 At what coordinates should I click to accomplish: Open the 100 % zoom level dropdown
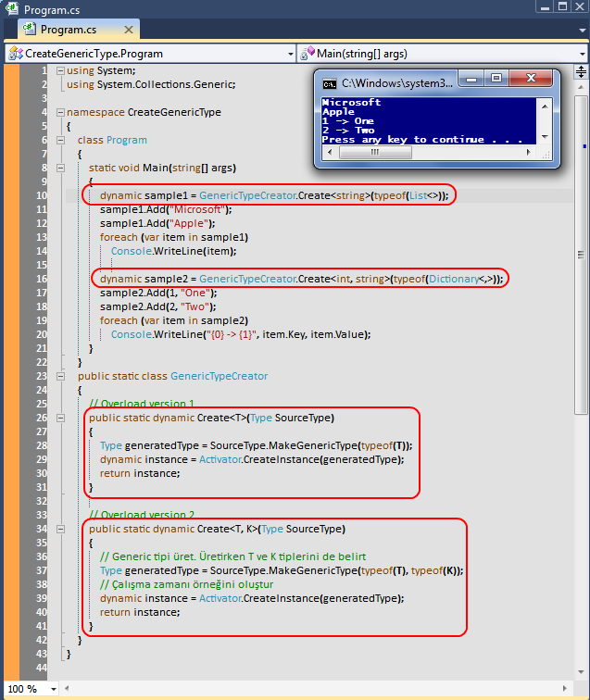tap(52, 690)
